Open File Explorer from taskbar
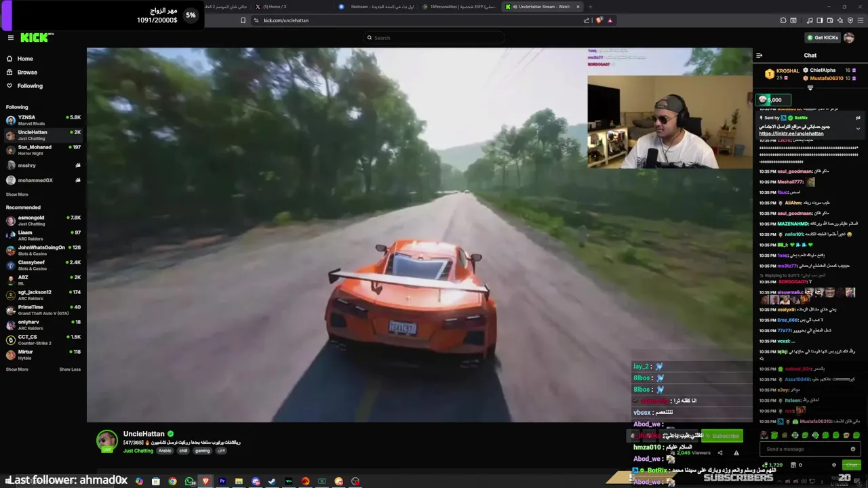This screenshot has width=868, height=488. pos(239,481)
